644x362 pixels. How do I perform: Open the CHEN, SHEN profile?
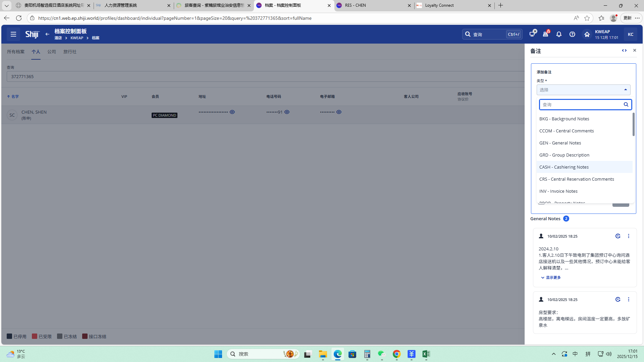point(34,112)
